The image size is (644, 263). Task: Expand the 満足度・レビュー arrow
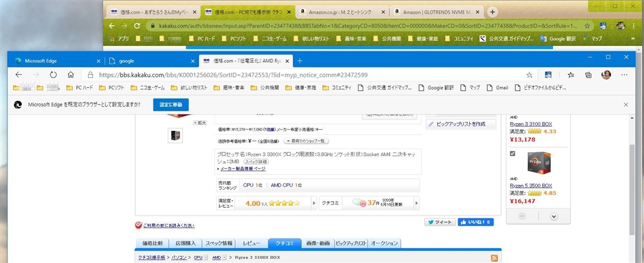pos(314,203)
